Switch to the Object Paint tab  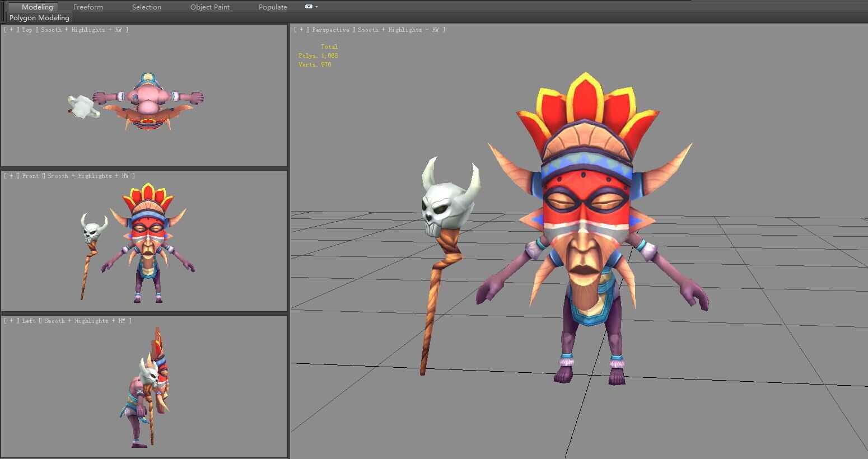pos(210,7)
